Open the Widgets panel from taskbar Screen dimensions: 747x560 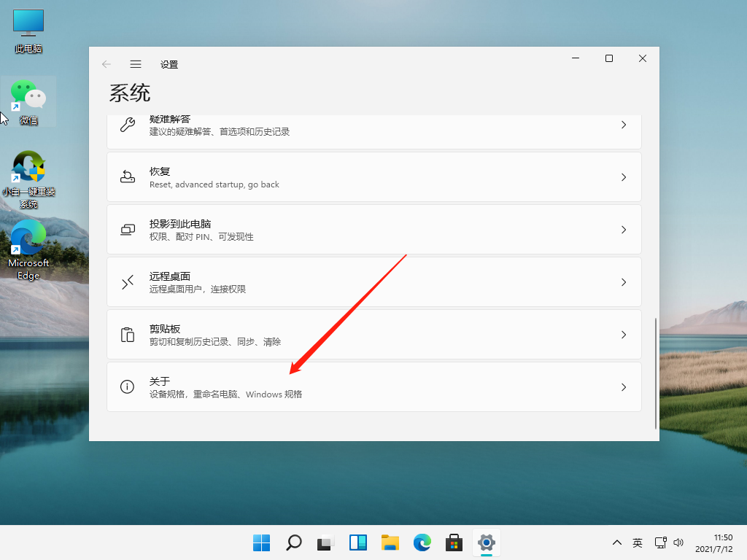pyautogui.click(x=357, y=542)
